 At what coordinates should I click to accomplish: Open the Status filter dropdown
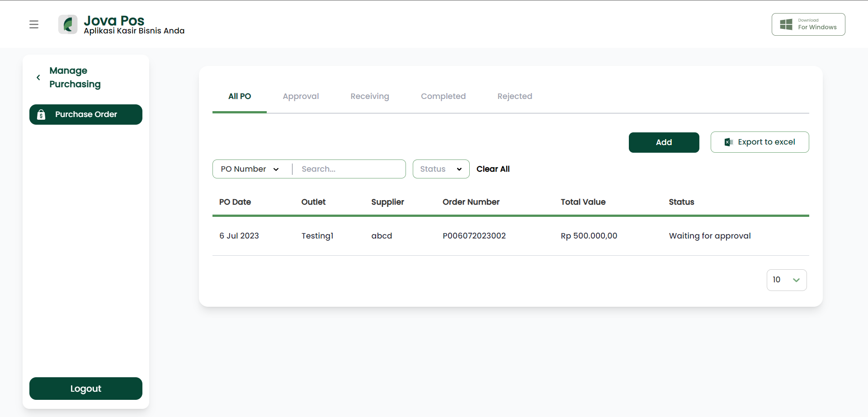(x=441, y=169)
